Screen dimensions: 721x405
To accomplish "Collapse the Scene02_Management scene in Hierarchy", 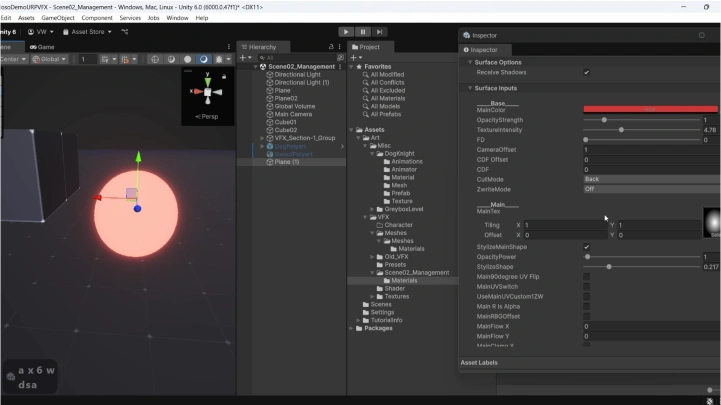I will click(256, 67).
